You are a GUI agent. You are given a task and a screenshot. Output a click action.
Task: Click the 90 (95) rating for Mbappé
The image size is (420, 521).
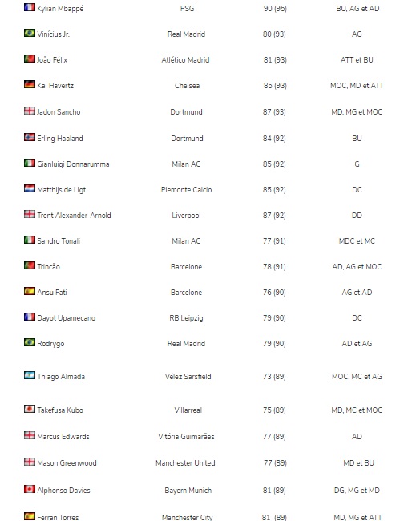(x=275, y=9)
